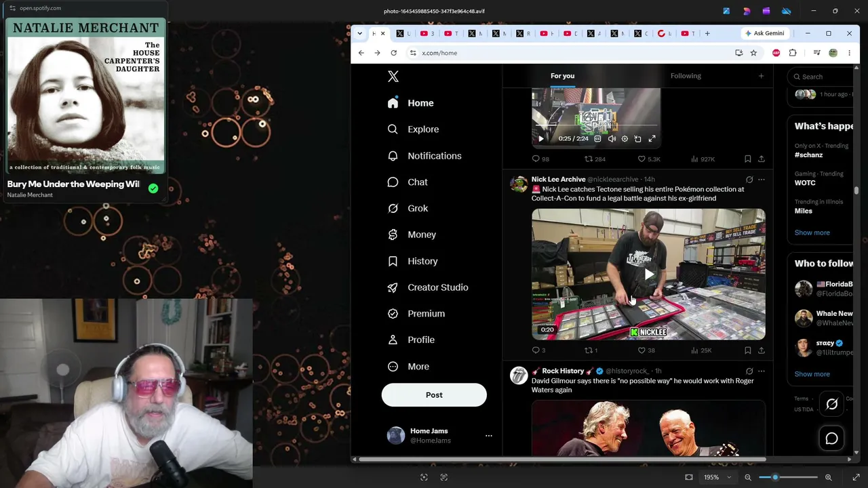Open the floating Grok button

(832, 404)
